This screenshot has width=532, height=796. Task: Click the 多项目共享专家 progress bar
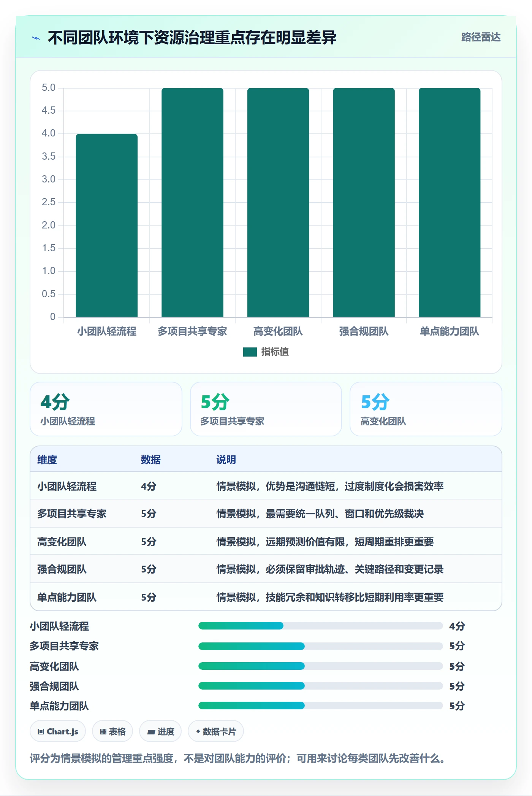coord(321,646)
